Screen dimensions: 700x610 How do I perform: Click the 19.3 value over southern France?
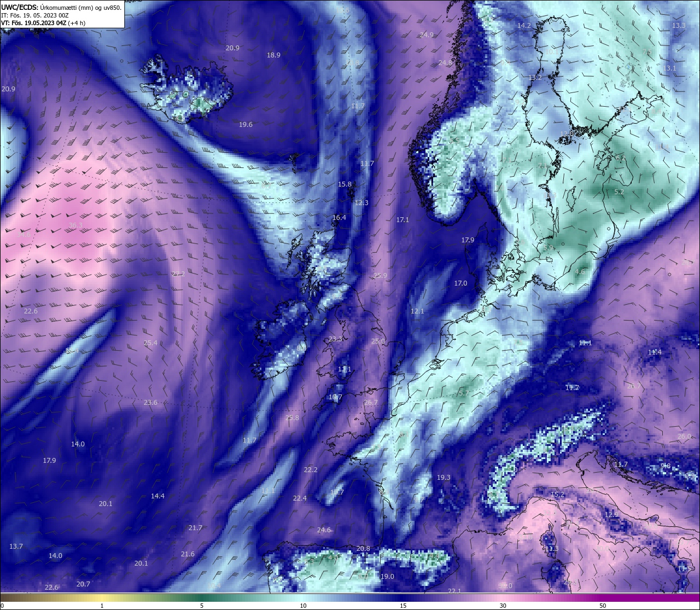click(x=444, y=478)
